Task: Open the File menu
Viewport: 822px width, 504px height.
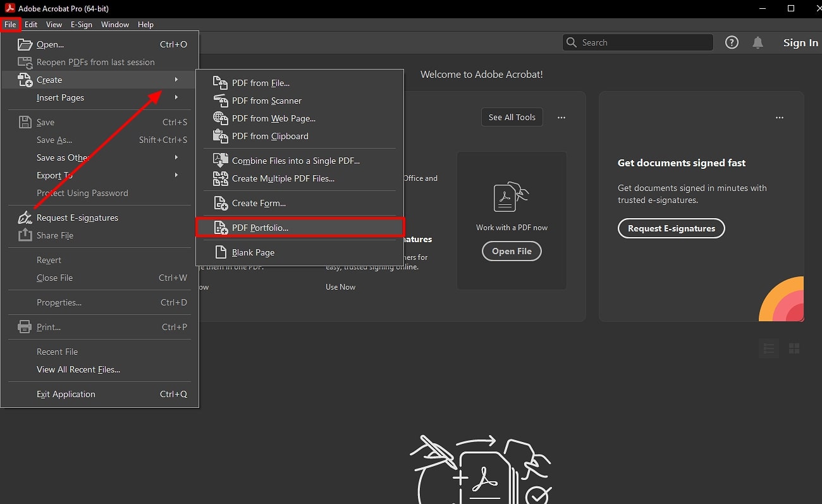Action: click(11, 25)
